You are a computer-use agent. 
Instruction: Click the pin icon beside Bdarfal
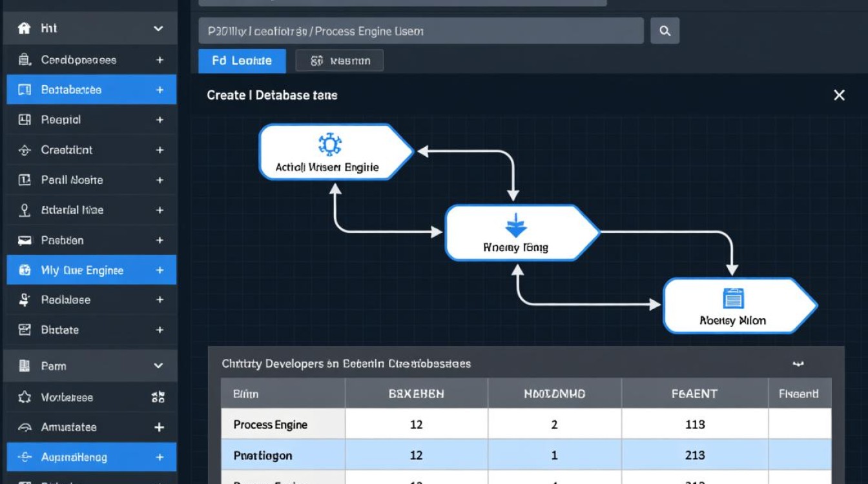pyautogui.click(x=25, y=210)
